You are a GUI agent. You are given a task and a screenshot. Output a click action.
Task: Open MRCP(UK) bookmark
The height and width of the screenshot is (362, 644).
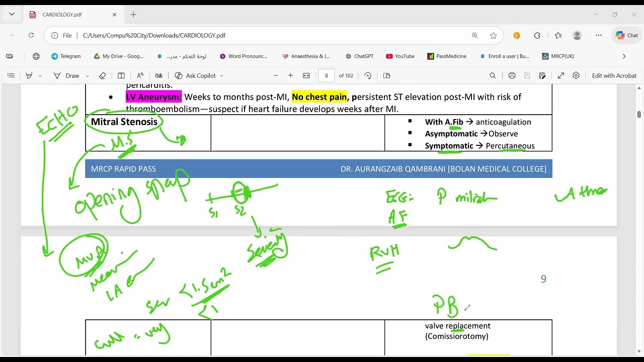pos(558,56)
